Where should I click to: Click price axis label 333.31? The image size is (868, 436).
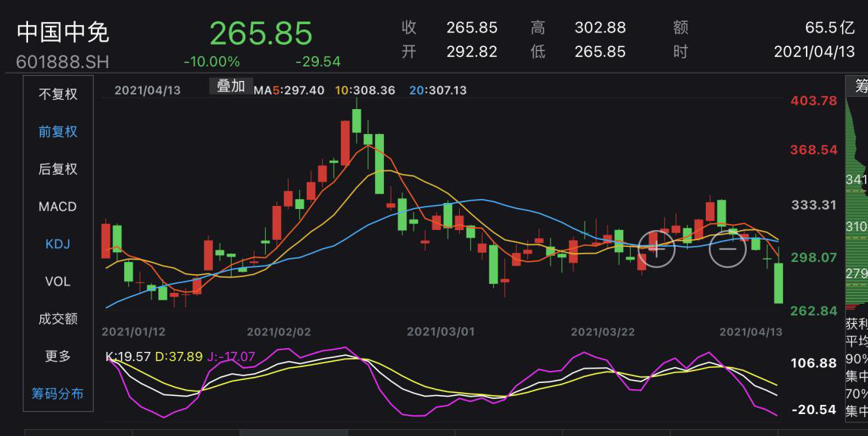pos(813,205)
